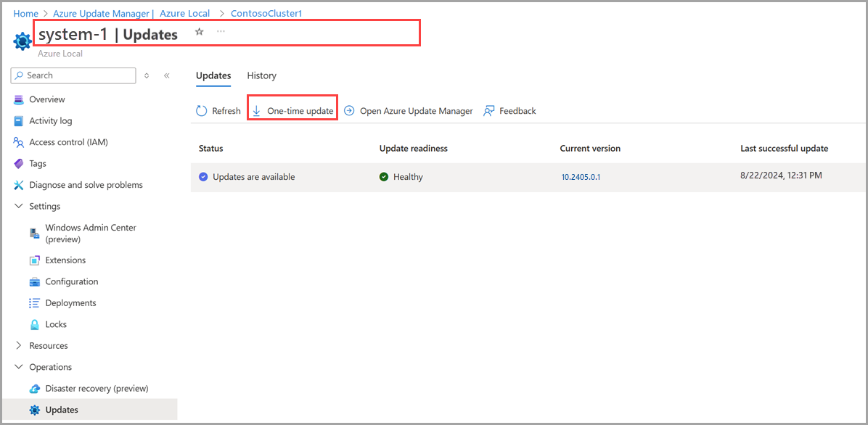Click the Disaster recovery cloud icon
868x425 pixels.
(x=35, y=389)
